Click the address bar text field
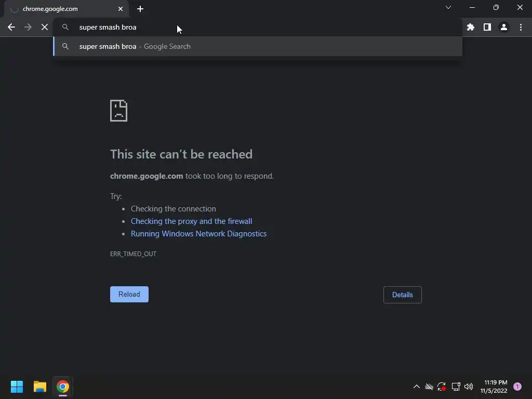 pyautogui.click(x=258, y=27)
